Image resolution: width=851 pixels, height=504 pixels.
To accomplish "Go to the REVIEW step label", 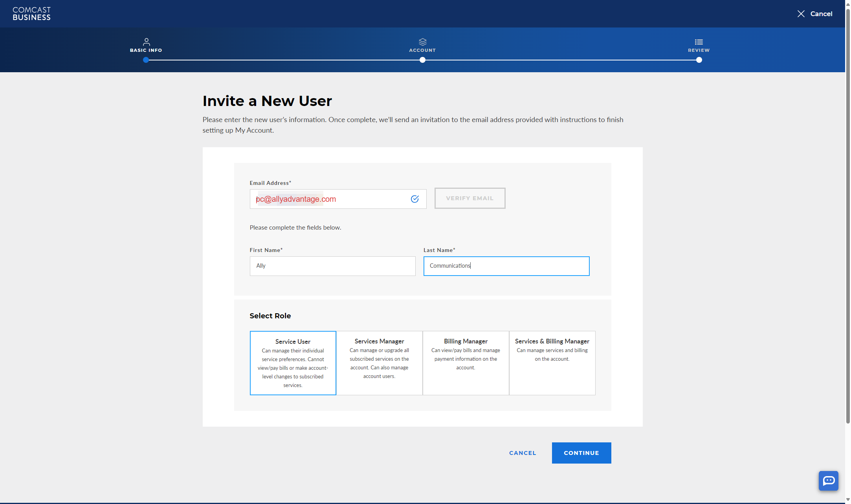I will coord(699,50).
